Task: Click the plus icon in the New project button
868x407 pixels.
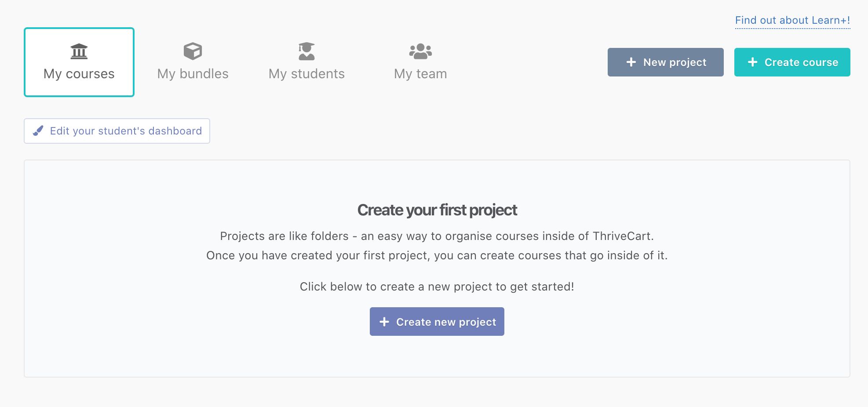Action: tap(631, 62)
